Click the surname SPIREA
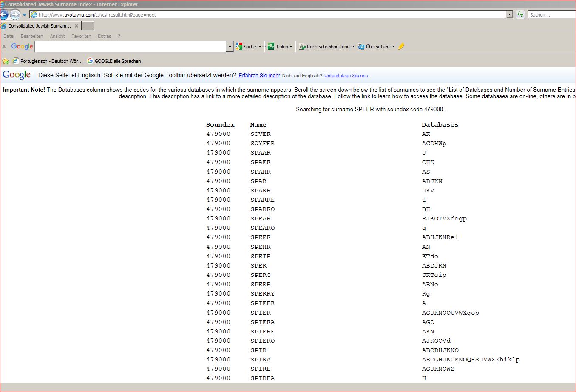 pyautogui.click(x=263, y=378)
